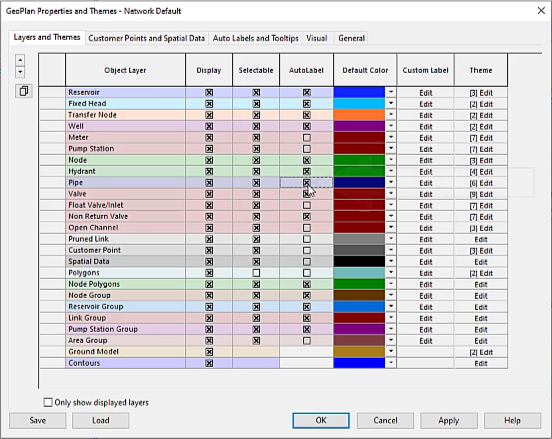This screenshot has width=552, height=439.
Task: Open Auto Labels and Tooltips tab
Action: [256, 38]
